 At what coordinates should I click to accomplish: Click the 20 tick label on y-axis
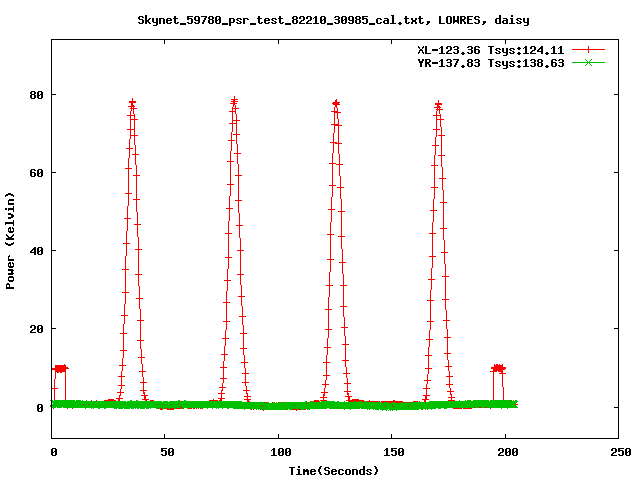click(x=36, y=329)
